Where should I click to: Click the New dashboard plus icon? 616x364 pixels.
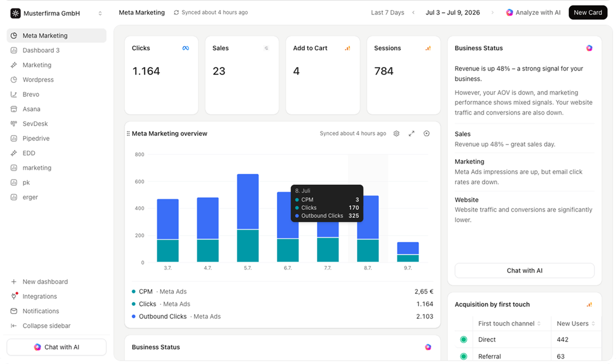coord(14,282)
